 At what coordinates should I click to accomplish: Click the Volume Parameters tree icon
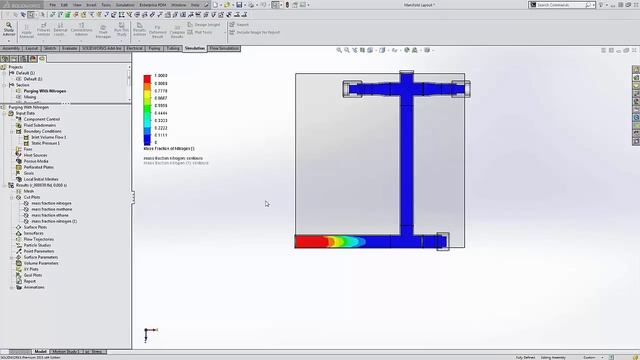click(x=18, y=263)
